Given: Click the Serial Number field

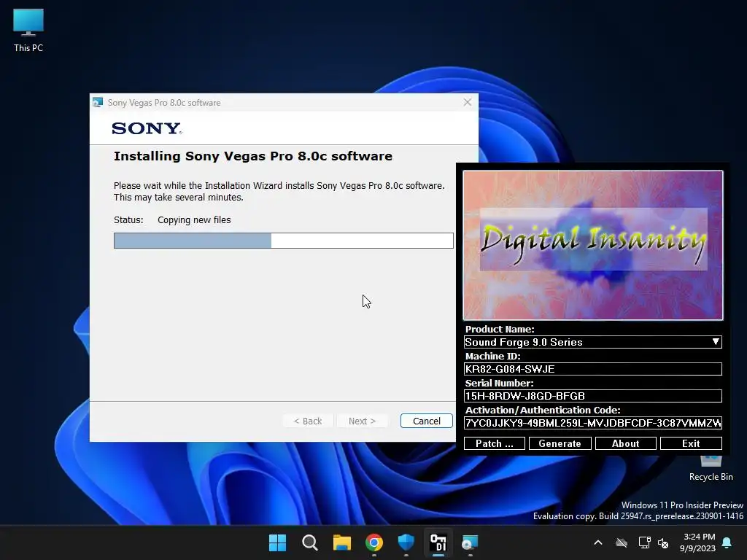Looking at the screenshot, I should point(592,396).
